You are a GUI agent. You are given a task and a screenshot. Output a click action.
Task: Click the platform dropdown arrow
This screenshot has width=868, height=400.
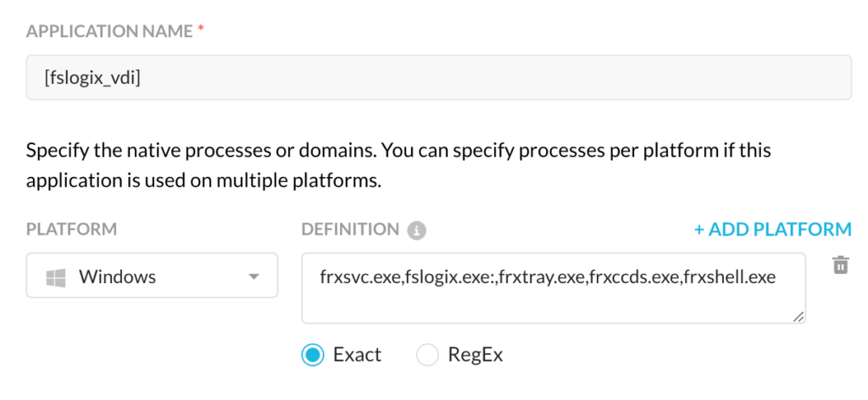[253, 276]
